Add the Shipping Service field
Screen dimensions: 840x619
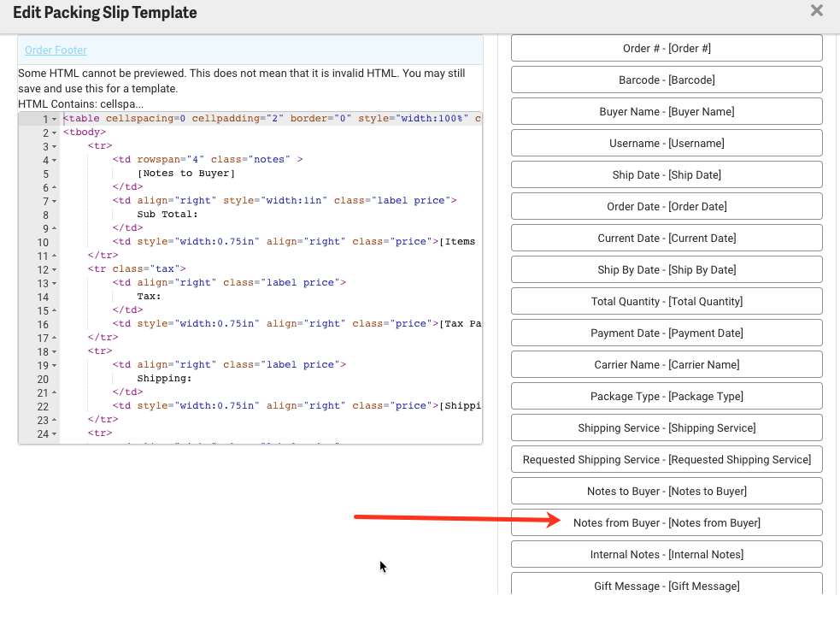click(666, 427)
